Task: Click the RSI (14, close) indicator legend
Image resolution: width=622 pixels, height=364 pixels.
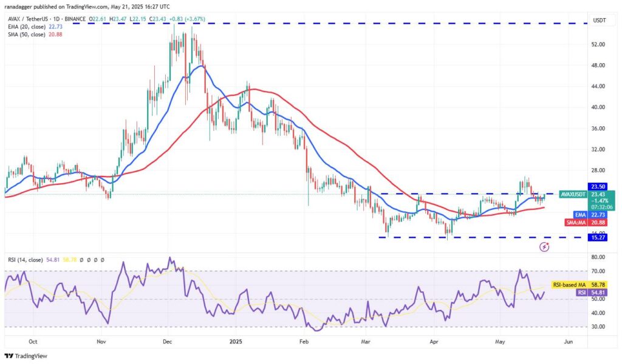Action: [x=26, y=260]
